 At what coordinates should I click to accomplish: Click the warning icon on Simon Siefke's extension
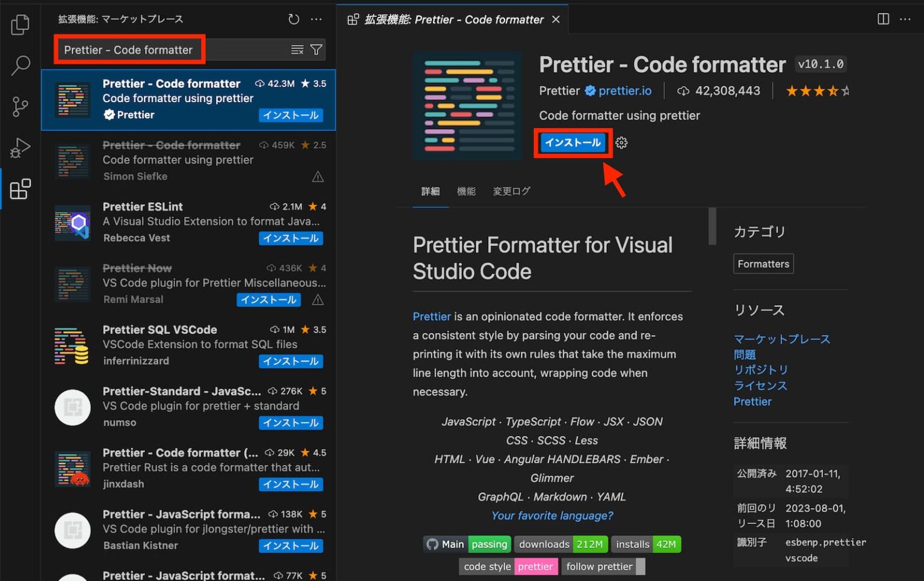point(318,176)
